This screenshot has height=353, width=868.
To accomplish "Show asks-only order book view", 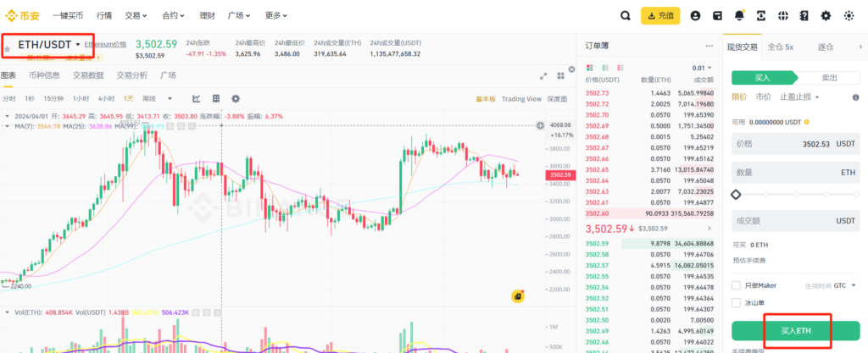I will tap(620, 68).
